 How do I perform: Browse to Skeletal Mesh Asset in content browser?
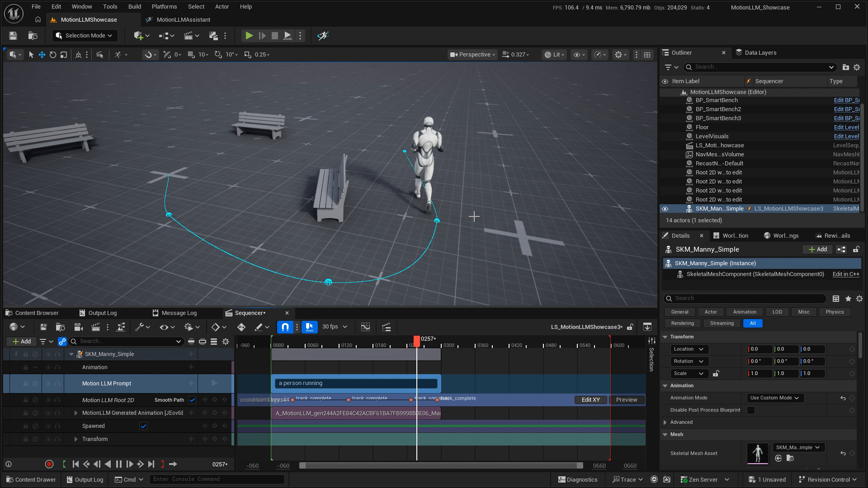click(790, 458)
